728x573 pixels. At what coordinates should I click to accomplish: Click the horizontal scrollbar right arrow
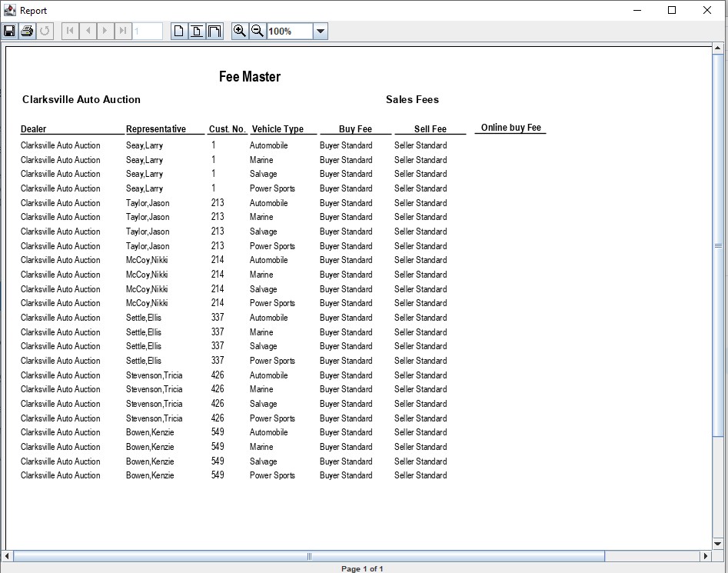tap(706, 556)
